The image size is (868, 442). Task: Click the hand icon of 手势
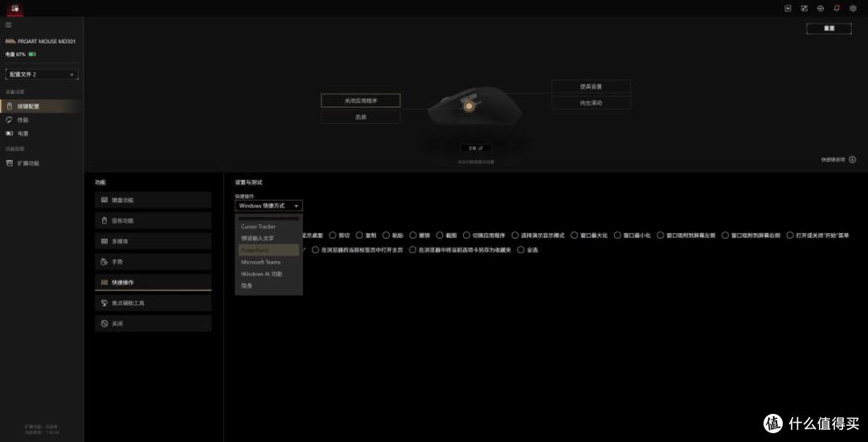click(x=104, y=262)
